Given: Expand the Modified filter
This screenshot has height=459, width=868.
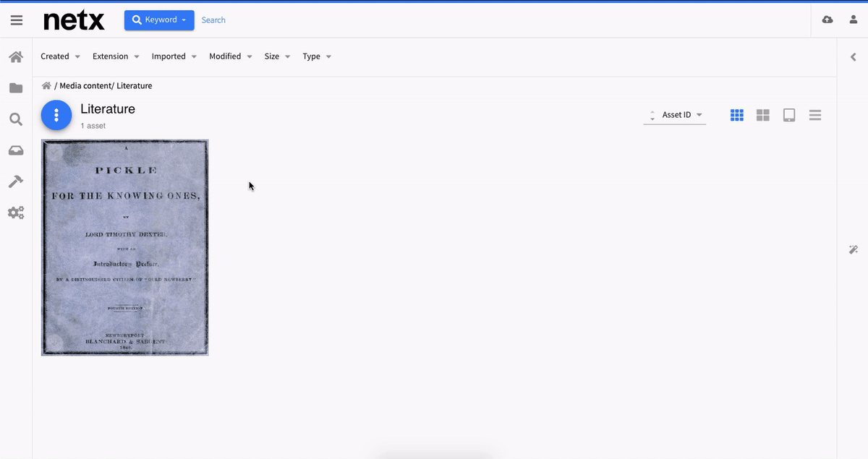Looking at the screenshot, I should pyautogui.click(x=231, y=56).
